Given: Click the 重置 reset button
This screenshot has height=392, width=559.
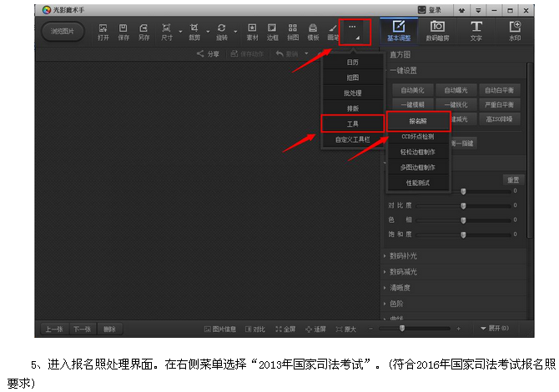Looking at the screenshot, I should [513, 179].
